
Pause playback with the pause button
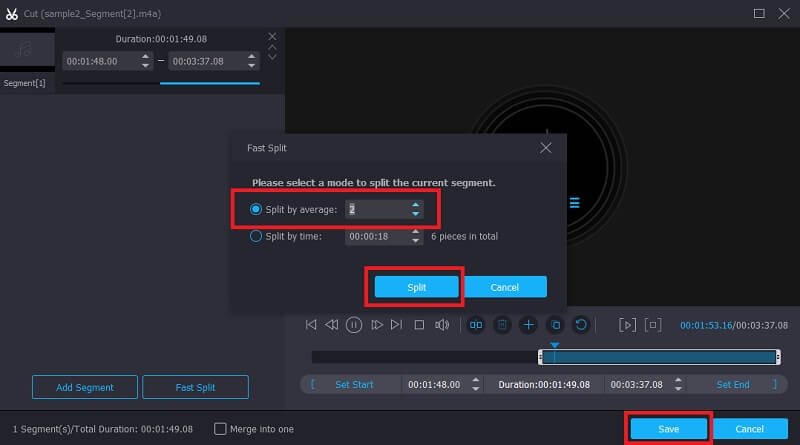(x=354, y=325)
